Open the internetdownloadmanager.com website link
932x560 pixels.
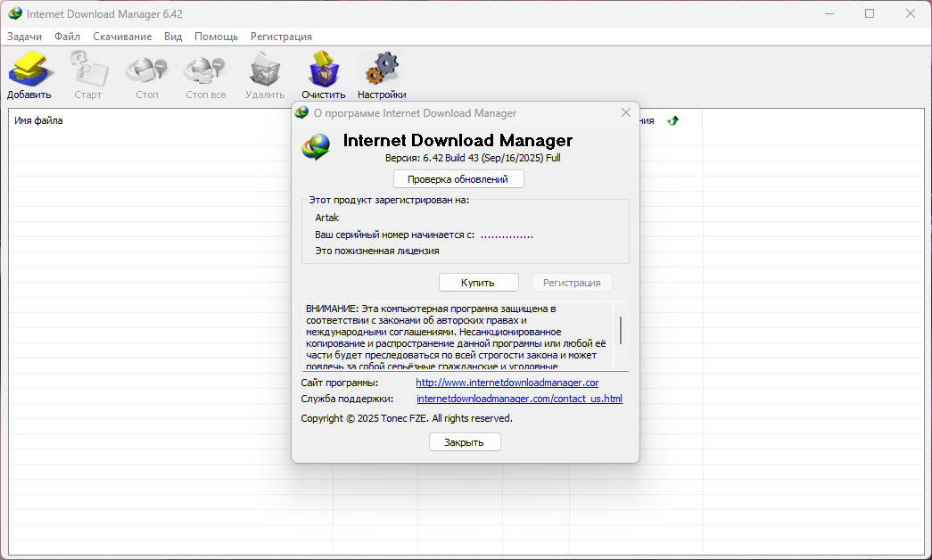point(507,383)
